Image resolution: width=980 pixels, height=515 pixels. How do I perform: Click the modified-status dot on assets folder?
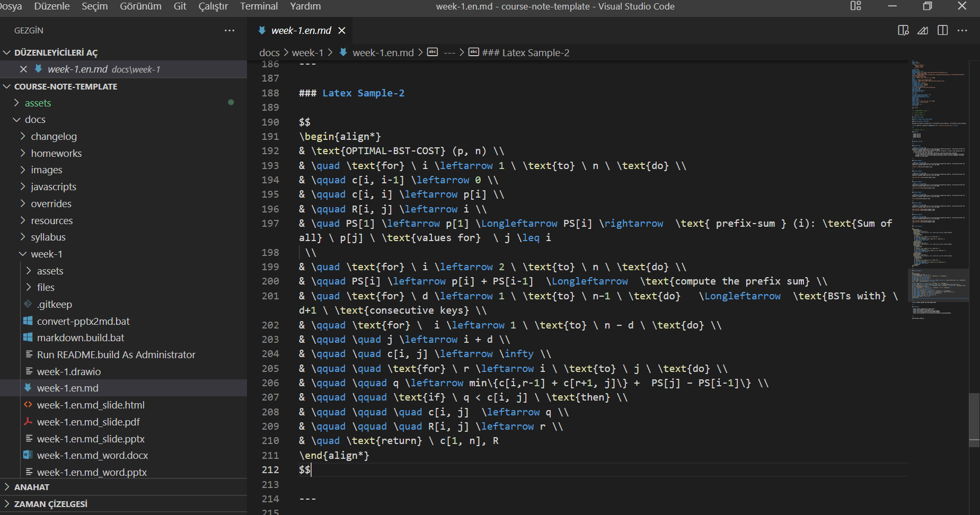(x=231, y=102)
